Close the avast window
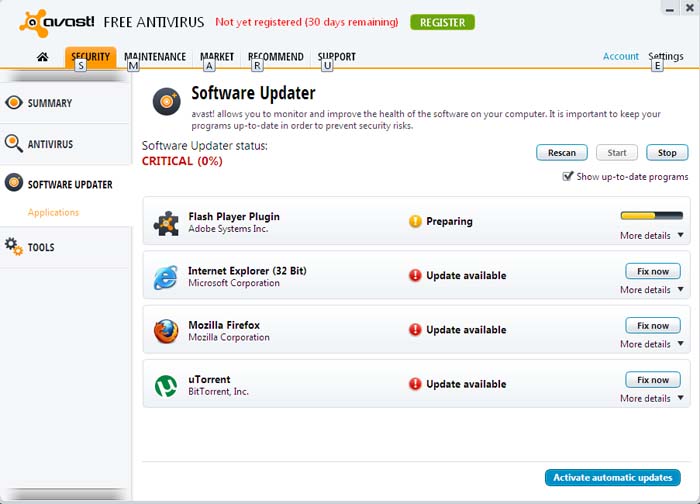The width and height of the screenshot is (700, 504). [689, 8]
